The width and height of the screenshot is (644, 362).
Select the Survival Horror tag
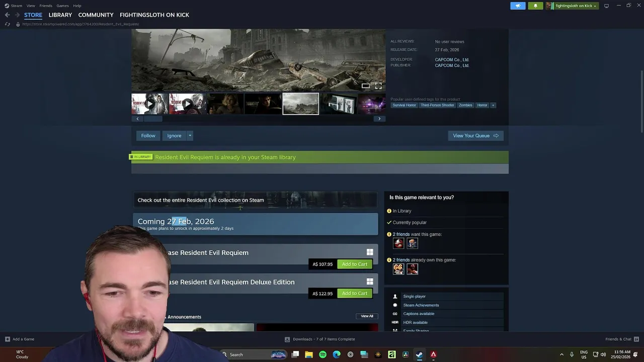[x=404, y=105]
